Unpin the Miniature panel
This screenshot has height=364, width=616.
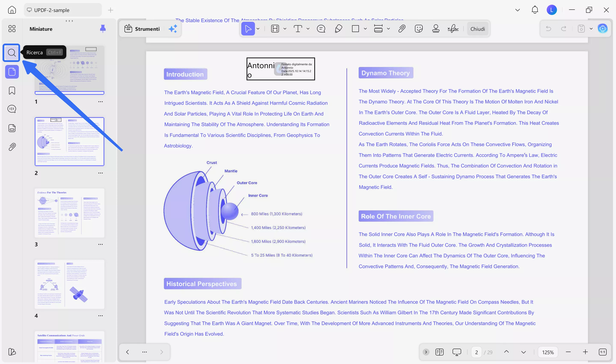coord(103,29)
